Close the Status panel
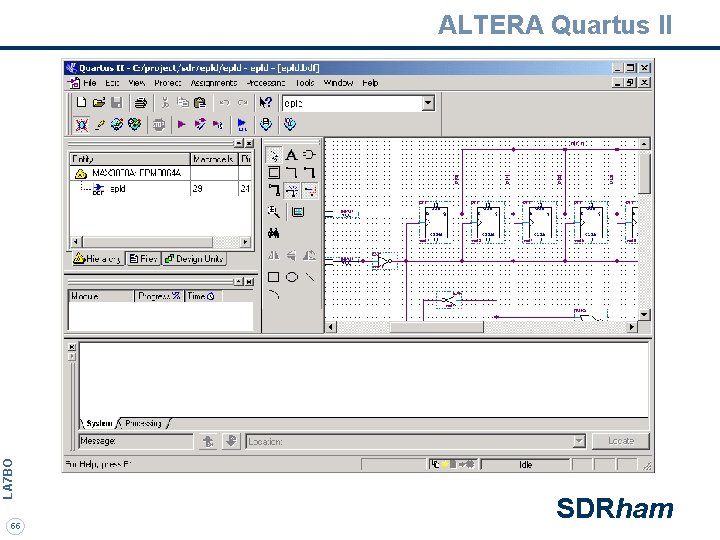This screenshot has height=540, width=720. [249, 281]
